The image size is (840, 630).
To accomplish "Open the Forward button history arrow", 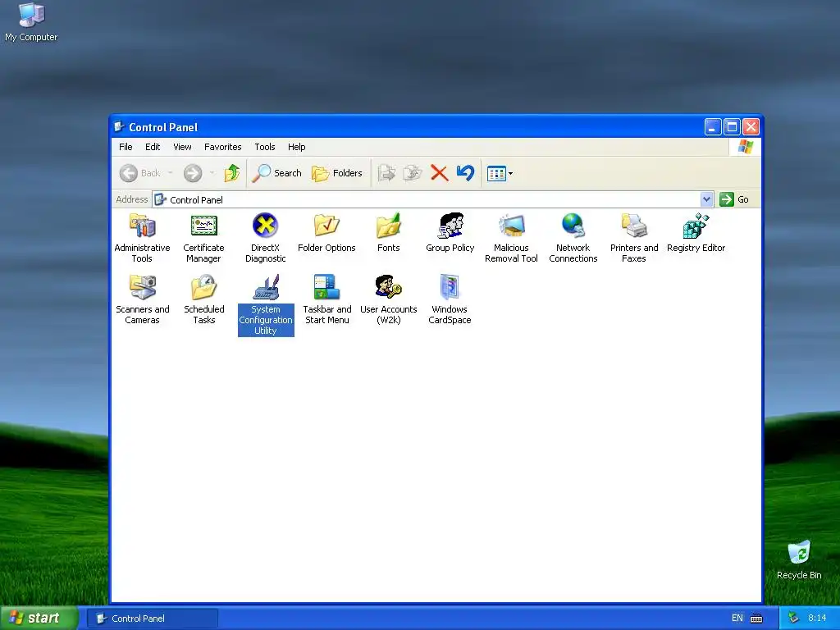I will (212, 173).
